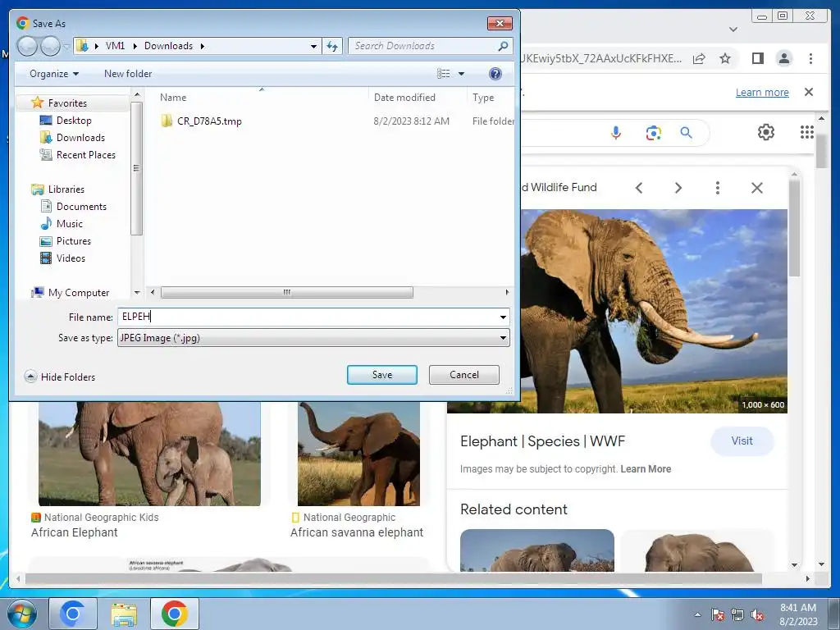
Task: Click the refresh button beside the address path
Action: [x=332, y=46]
